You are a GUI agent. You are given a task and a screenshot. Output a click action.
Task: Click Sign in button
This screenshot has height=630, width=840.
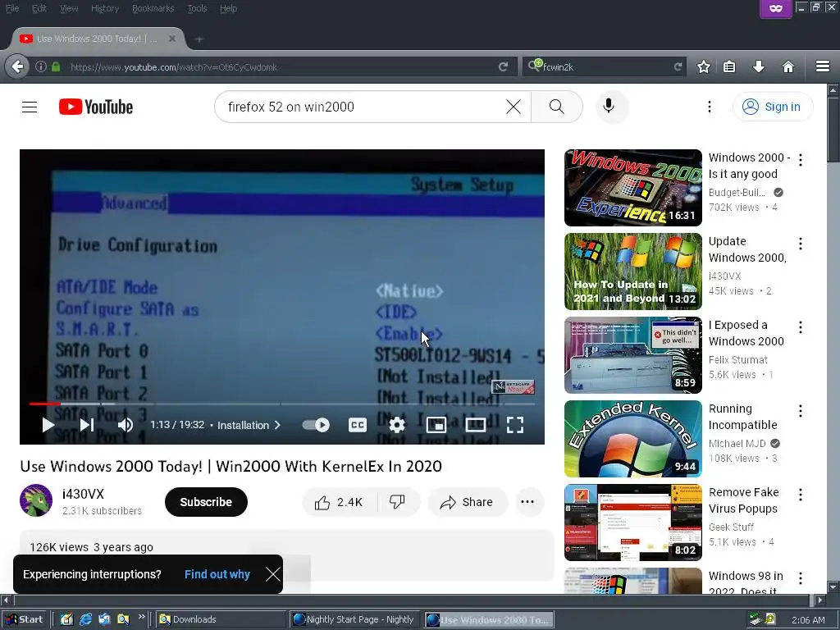click(x=773, y=107)
